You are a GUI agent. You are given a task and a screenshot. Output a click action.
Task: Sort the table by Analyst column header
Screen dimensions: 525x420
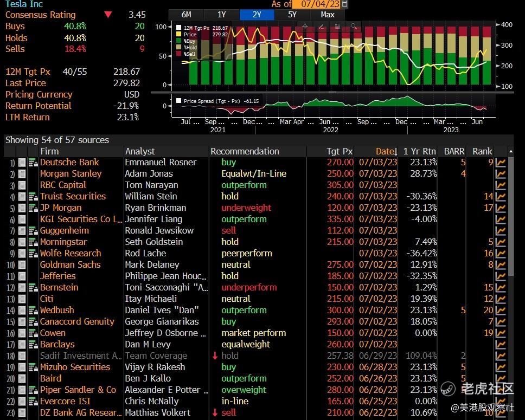(x=140, y=151)
